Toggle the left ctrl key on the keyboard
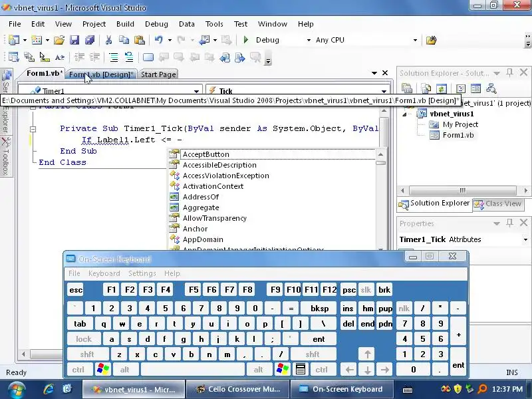Screen dimensions: 532x399 coord(78,370)
